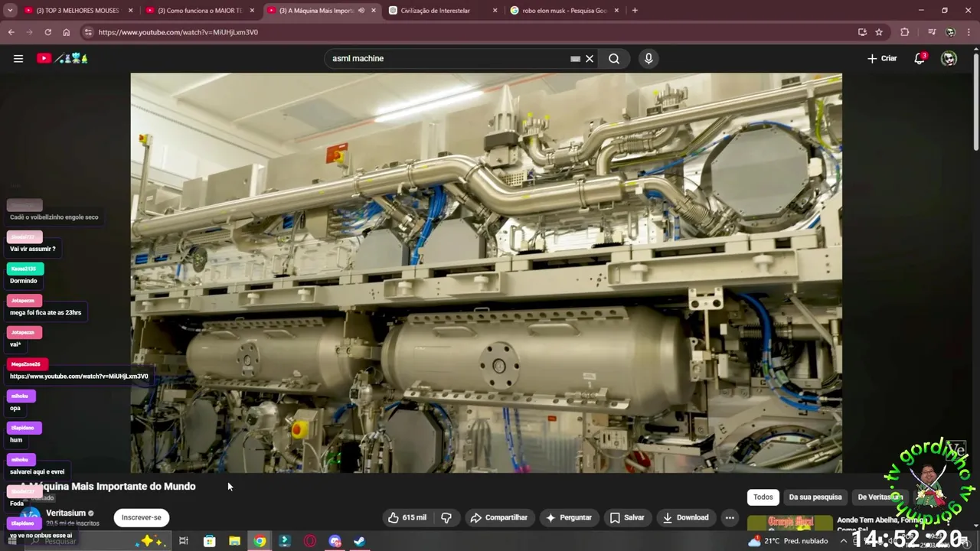Open Discord from taskbar

(335, 541)
